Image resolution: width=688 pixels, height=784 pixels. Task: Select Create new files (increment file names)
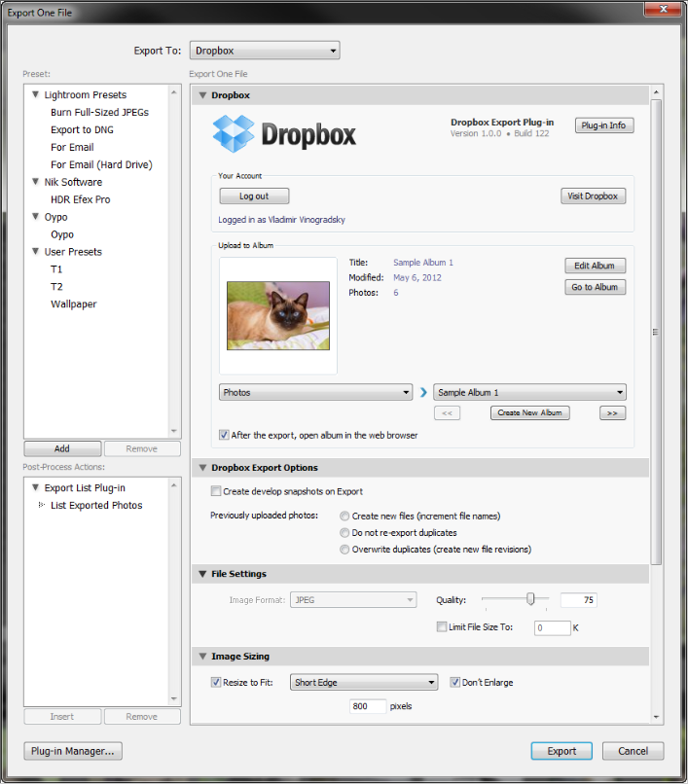(x=344, y=516)
